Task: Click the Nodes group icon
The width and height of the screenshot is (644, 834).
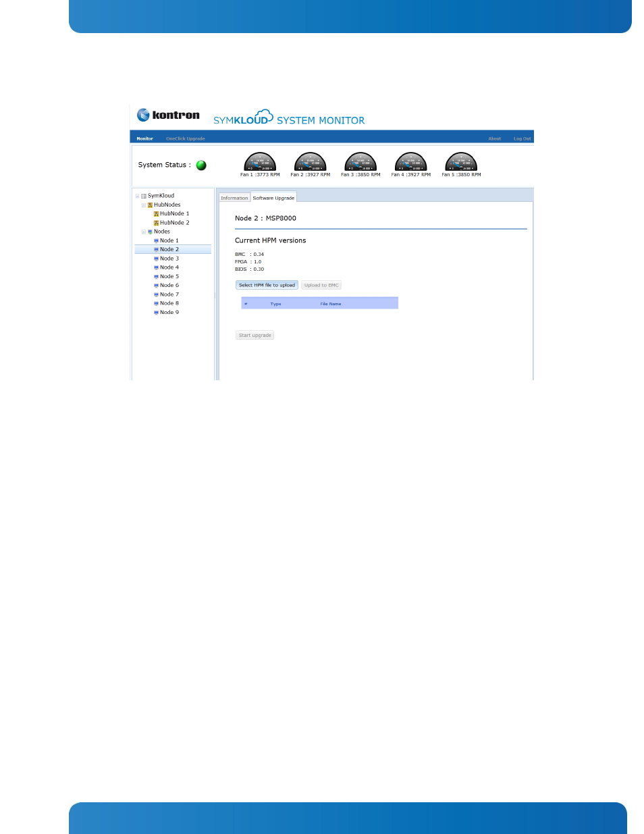Action: (150, 232)
